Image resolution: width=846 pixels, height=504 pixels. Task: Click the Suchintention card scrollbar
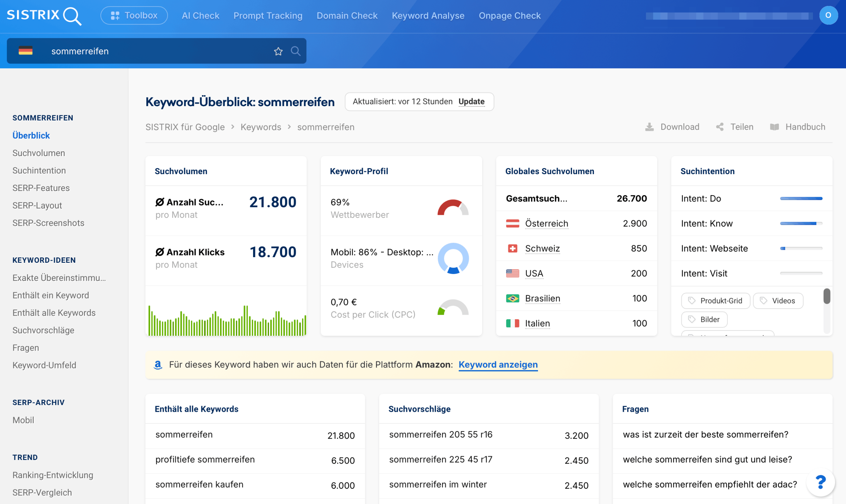(x=827, y=296)
